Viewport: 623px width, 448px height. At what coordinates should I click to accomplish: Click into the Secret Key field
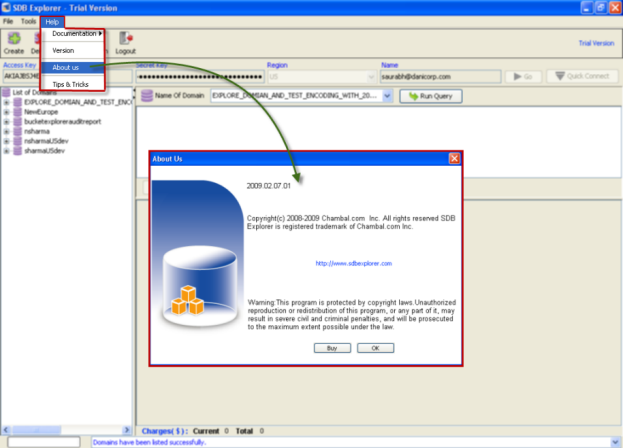click(200, 77)
